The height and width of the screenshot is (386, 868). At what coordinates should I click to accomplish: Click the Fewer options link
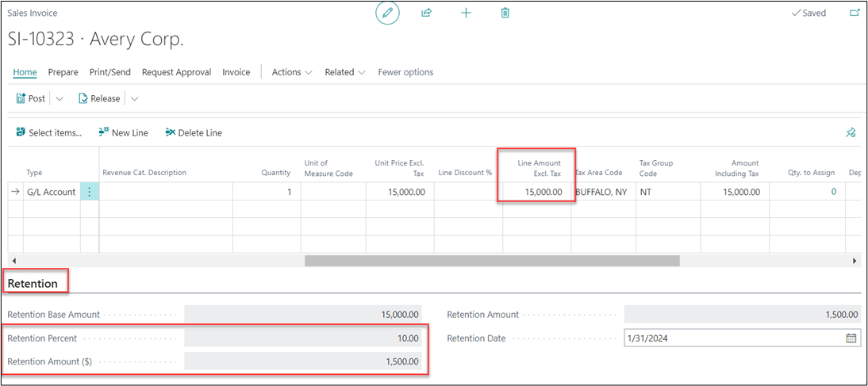pos(405,72)
